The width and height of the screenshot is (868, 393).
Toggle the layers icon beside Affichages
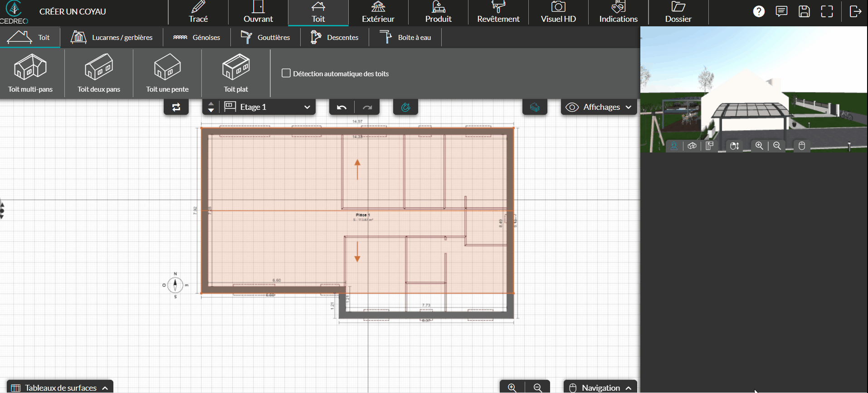click(x=535, y=108)
